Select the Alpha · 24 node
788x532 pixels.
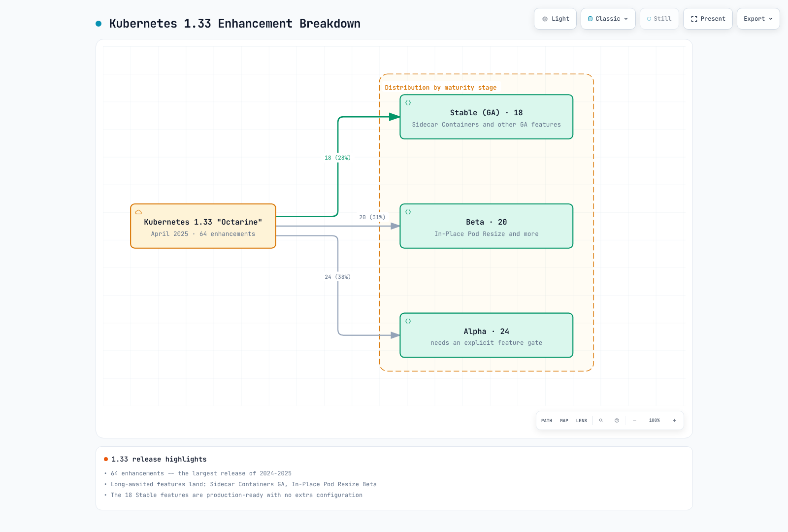point(487,335)
